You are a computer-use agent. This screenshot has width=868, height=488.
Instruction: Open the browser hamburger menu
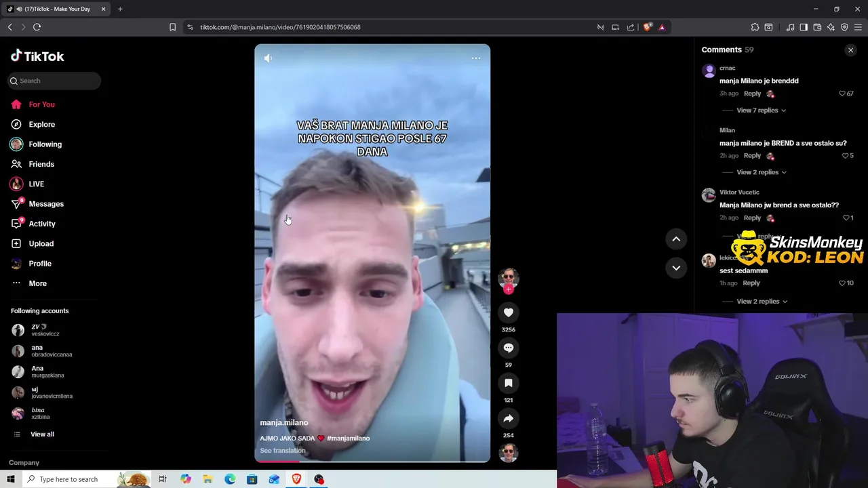858,27
